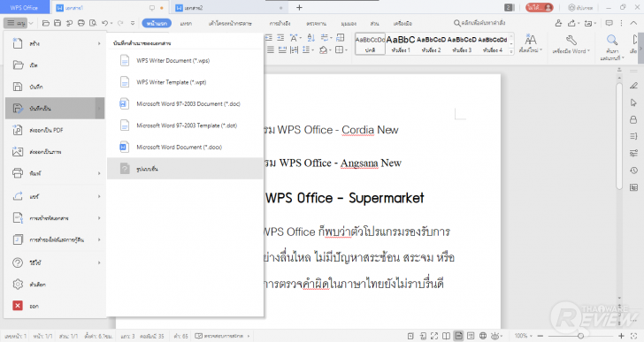Screen dimensions: 644x342
Task: Apply the Heading 2 style thumbnail
Action: (x=431, y=44)
